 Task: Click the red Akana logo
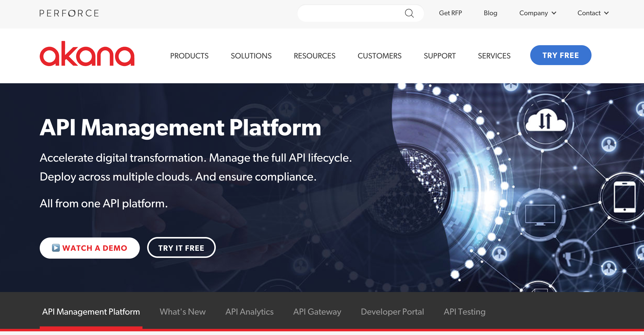pyautogui.click(x=87, y=54)
